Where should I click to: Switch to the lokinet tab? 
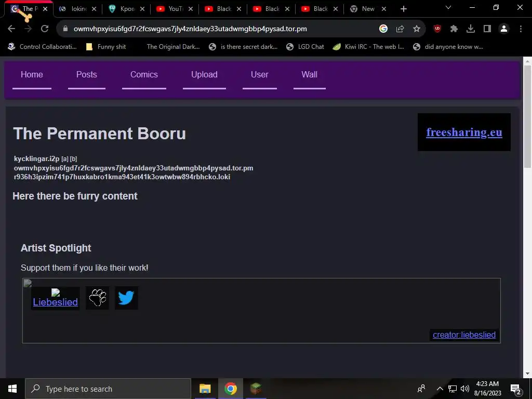pos(77,9)
